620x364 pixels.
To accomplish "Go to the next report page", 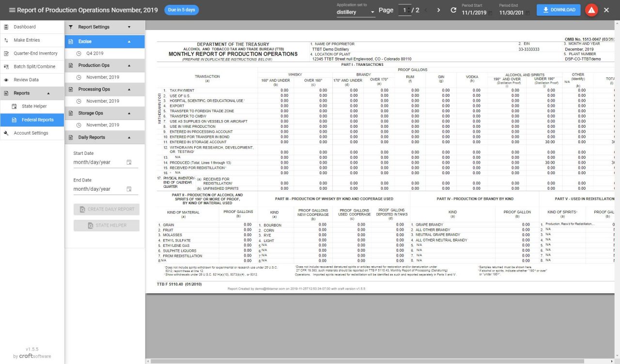I will [x=438, y=10].
